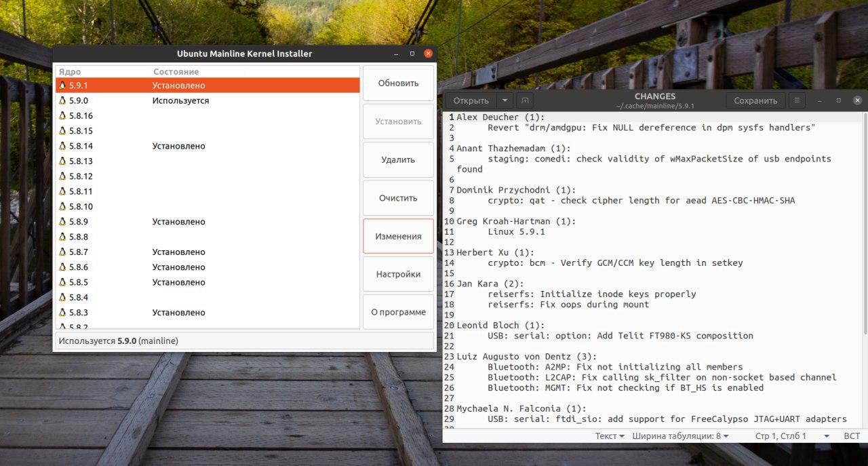Screen dimensions: 868x466
Task: Click the penguin icon beside kernel 5.8.3
Action: (62, 313)
